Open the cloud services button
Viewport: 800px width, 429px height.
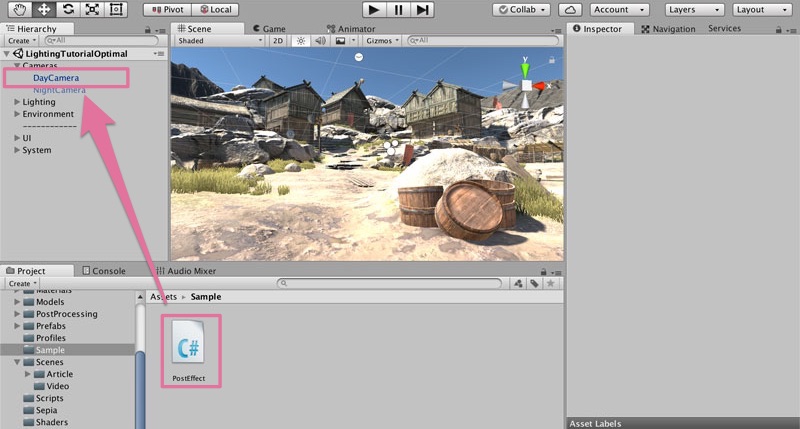coord(570,9)
